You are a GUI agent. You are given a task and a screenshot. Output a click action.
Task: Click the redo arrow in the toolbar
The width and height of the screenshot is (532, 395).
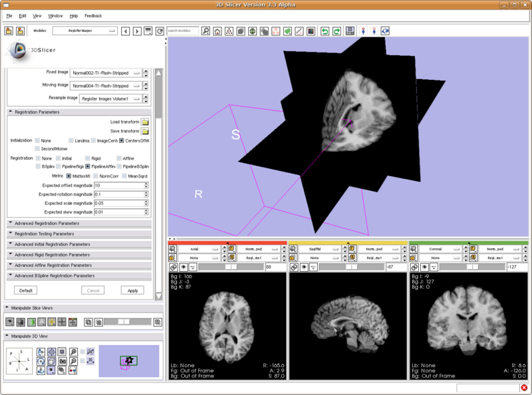coord(336,31)
